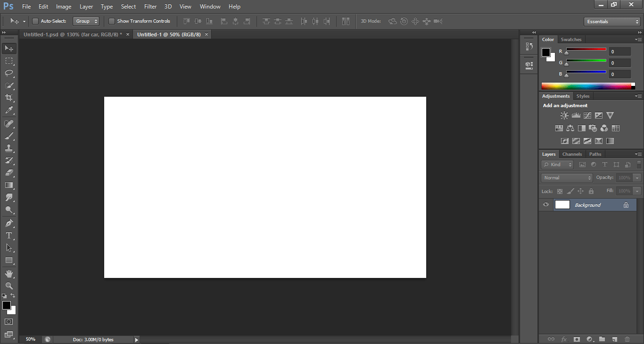The height and width of the screenshot is (344, 644).
Task: Click the foreground color swatch in toolbar
Action: 7,305
